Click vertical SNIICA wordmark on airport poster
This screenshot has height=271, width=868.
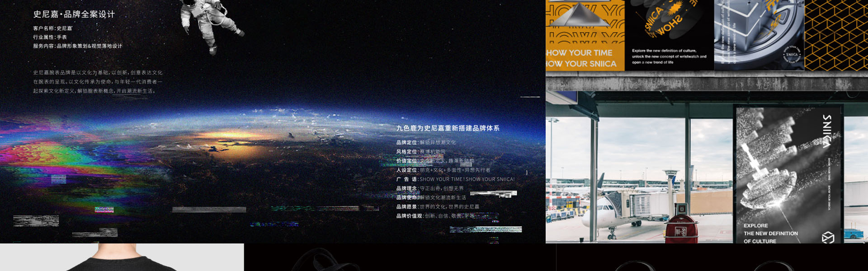pyautogui.click(x=826, y=131)
